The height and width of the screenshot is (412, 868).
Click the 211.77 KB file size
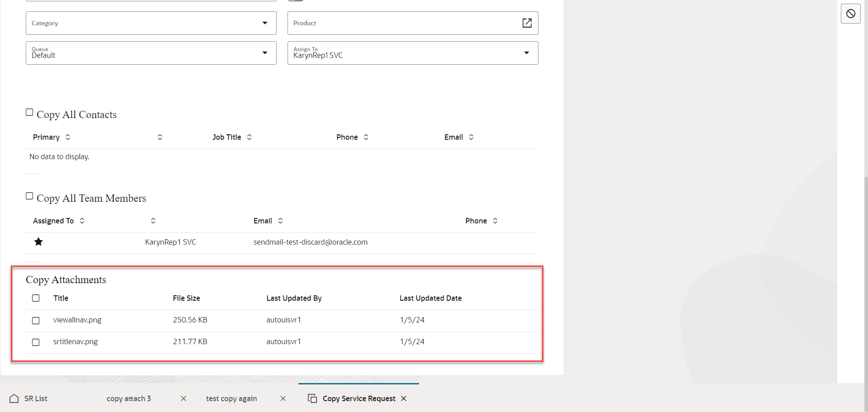coord(190,341)
